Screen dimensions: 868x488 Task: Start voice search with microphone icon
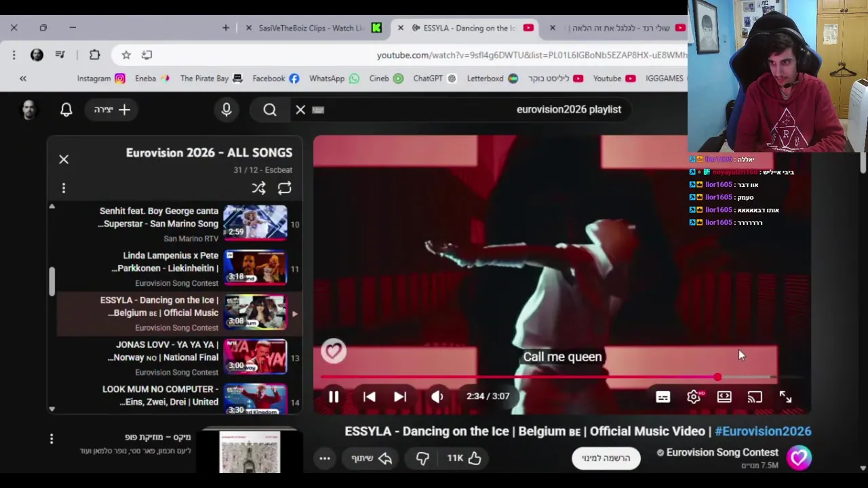226,109
